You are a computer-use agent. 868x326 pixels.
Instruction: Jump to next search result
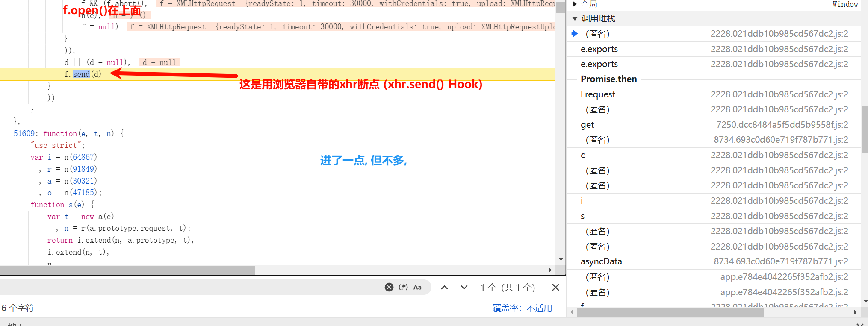[x=464, y=287]
